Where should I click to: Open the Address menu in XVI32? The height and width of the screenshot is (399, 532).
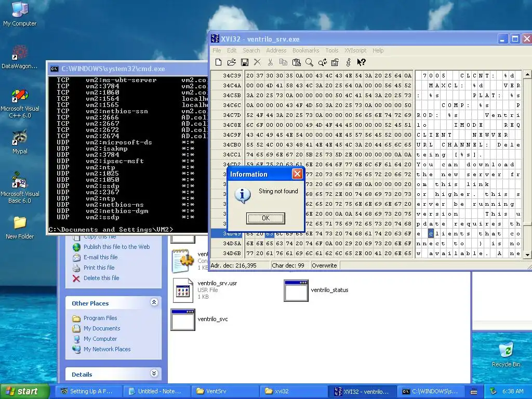click(276, 50)
